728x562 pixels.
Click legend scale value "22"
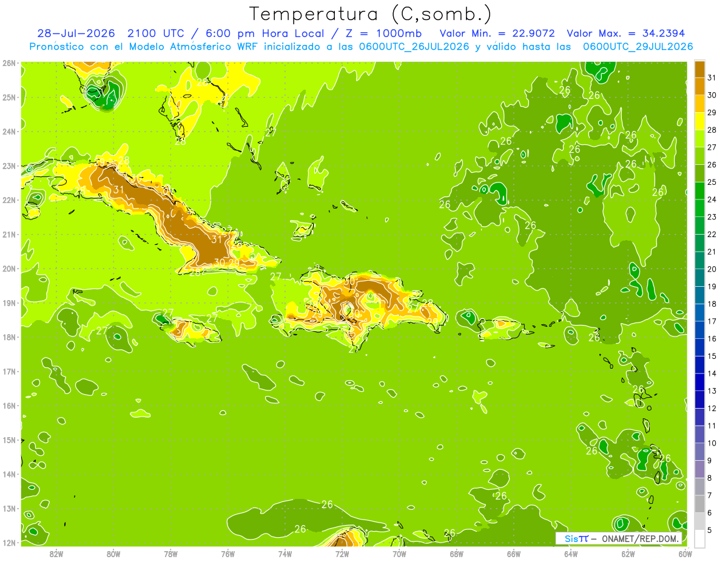[712, 234]
